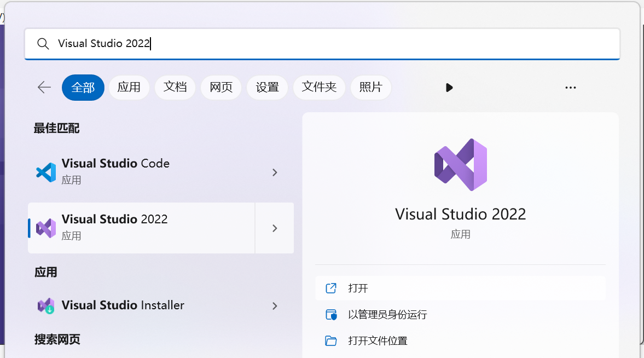Switch to the 文档 filter tab
Screen dimensions: 644x358
175,87
